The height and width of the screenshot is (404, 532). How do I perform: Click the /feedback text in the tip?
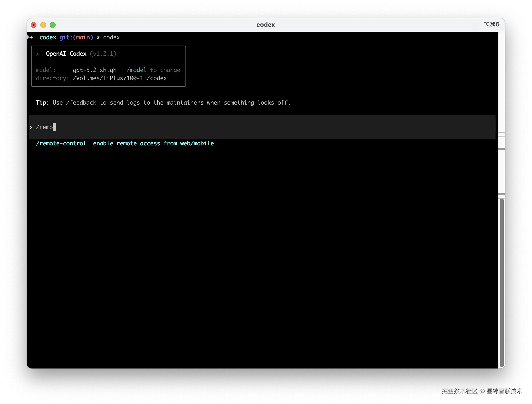[81, 103]
